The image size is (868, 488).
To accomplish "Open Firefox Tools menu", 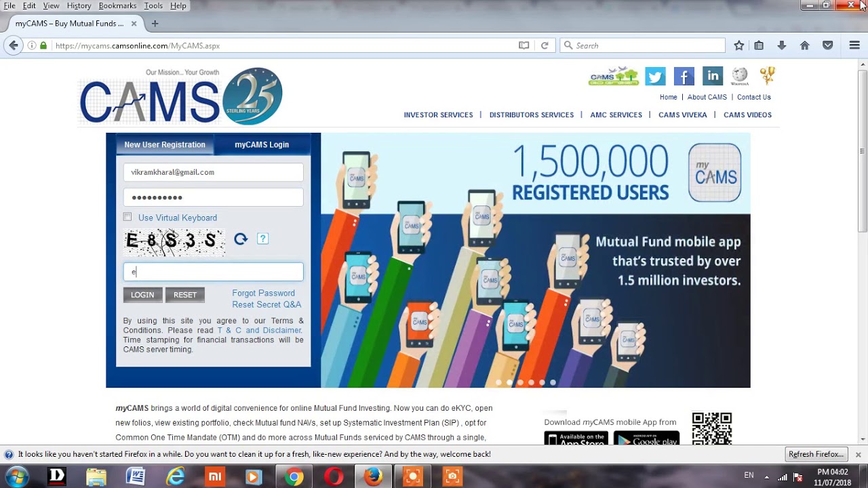I will (153, 5).
